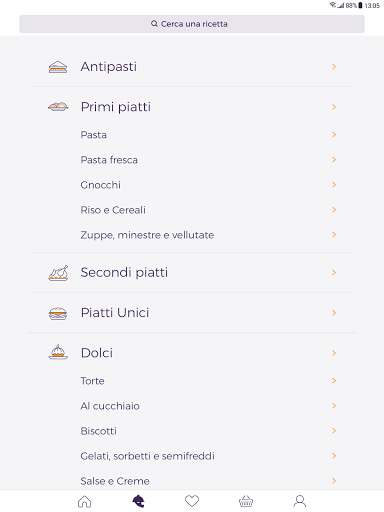Tap the Dolci cake icon
This screenshot has width=384, height=512.
[x=58, y=352]
